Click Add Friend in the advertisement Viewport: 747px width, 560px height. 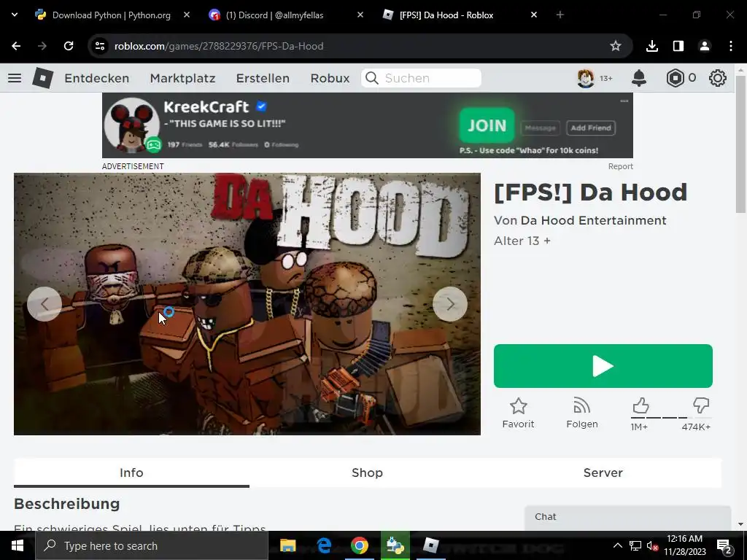pos(591,128)
